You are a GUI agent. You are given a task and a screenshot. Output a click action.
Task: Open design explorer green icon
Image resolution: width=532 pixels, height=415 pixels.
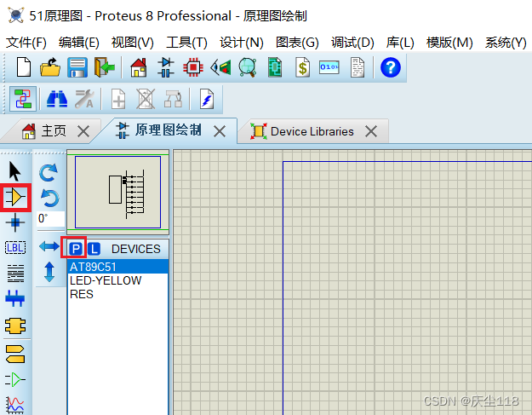275,67
